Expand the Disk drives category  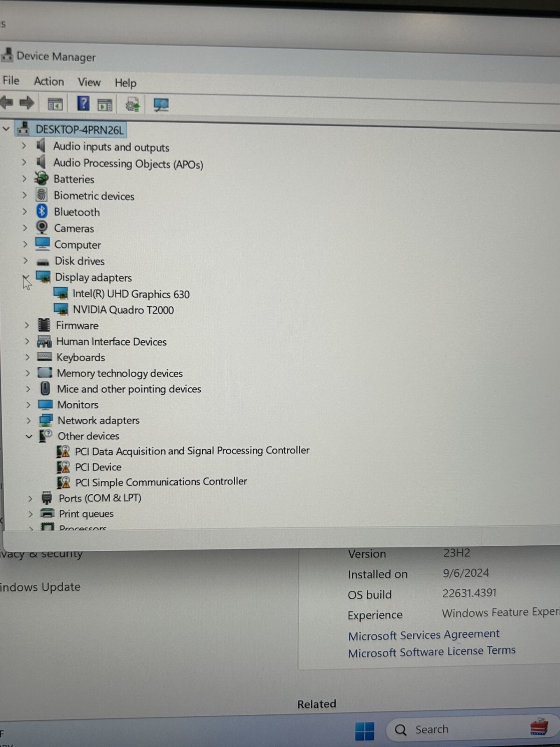point(26,261)
